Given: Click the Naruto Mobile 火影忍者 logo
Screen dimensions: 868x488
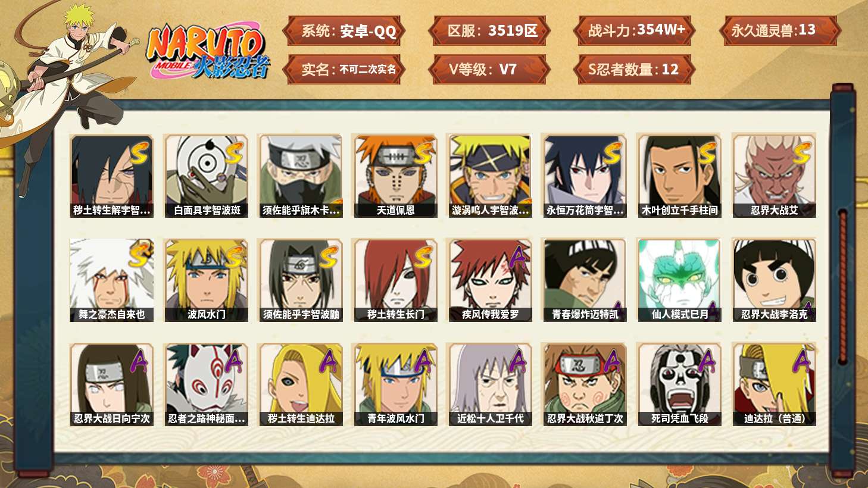Looking at the screenshot, I should [x=207, y=51].
